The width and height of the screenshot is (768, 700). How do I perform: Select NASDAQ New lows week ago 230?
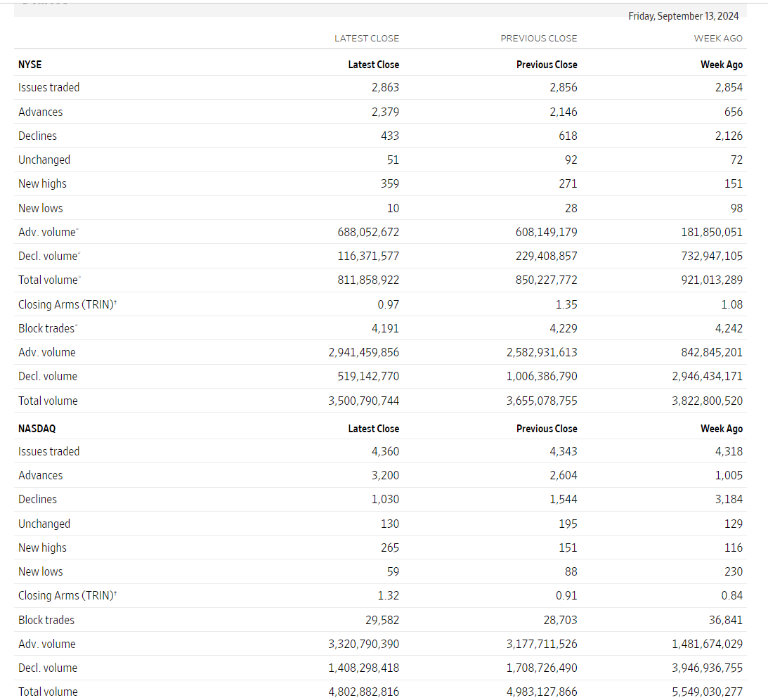coord(734,572)
